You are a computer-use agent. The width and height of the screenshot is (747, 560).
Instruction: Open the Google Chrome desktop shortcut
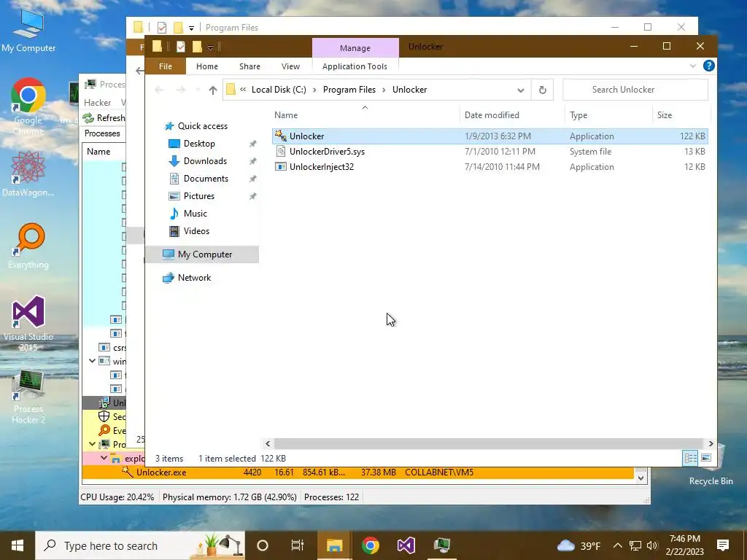tap(28, 106)
